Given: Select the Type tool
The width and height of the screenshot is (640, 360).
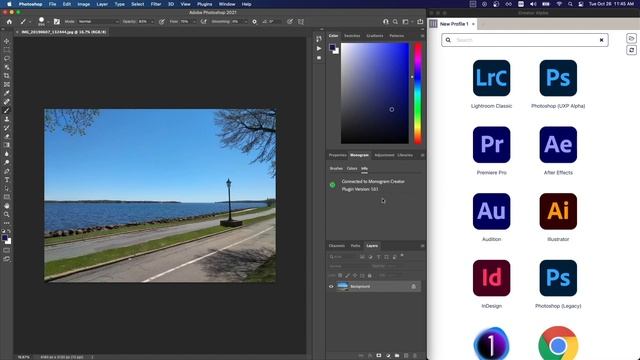Looking at the screenshot, I should click(7, 180).
